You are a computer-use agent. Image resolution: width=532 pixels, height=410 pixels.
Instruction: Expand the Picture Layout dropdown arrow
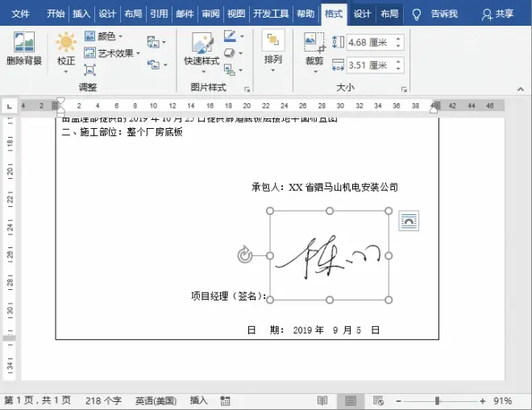pos(240,70)
